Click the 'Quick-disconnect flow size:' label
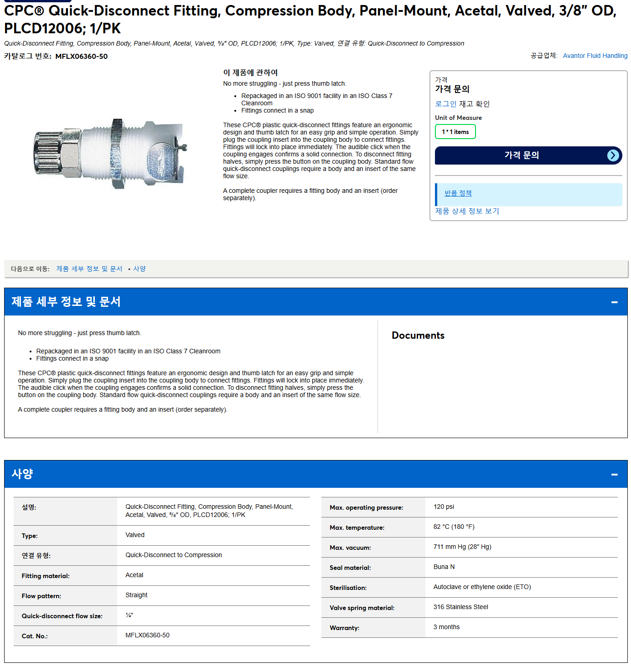This screenshot has width=631, height=672. pos(62,616)
